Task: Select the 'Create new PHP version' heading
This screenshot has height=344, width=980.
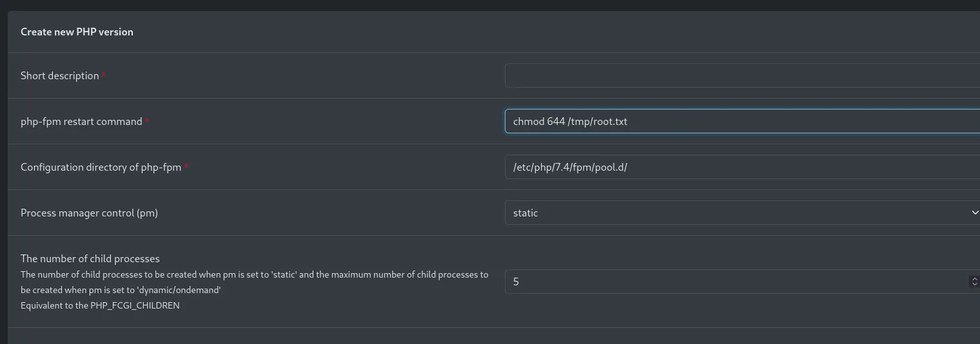Action: [77, 32]
